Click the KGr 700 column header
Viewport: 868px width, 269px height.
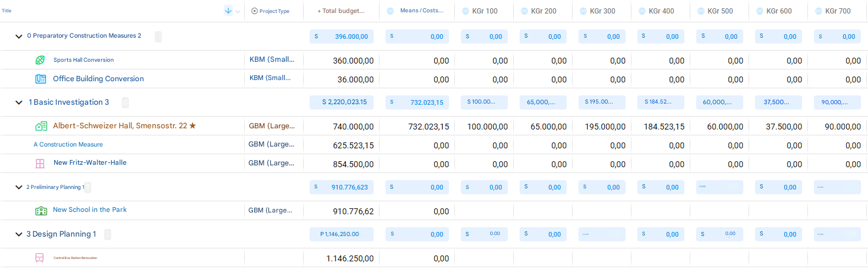click(x=837, y=11)
